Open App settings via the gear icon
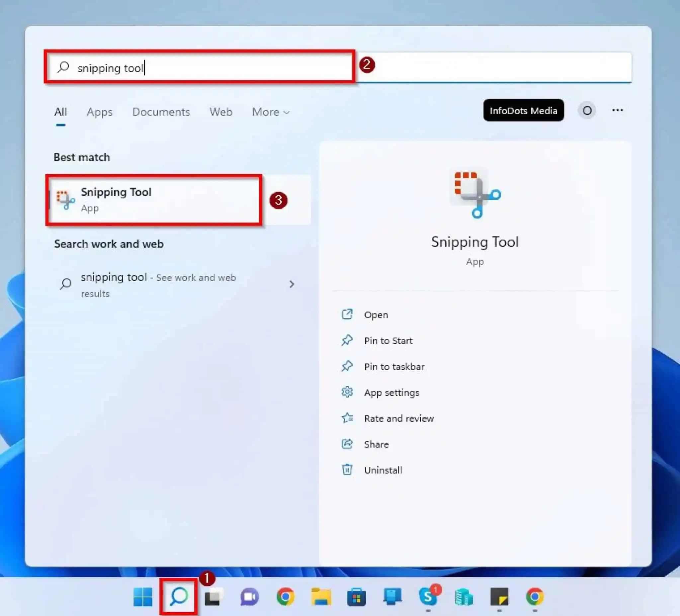Screen dimensions: 680x616 348,392
